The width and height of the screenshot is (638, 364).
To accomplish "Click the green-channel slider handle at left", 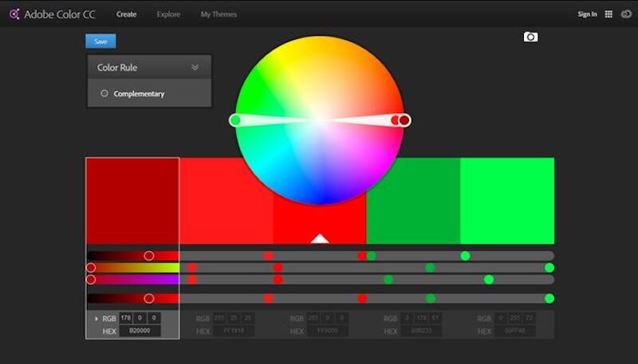I will (x=91, y=268).
